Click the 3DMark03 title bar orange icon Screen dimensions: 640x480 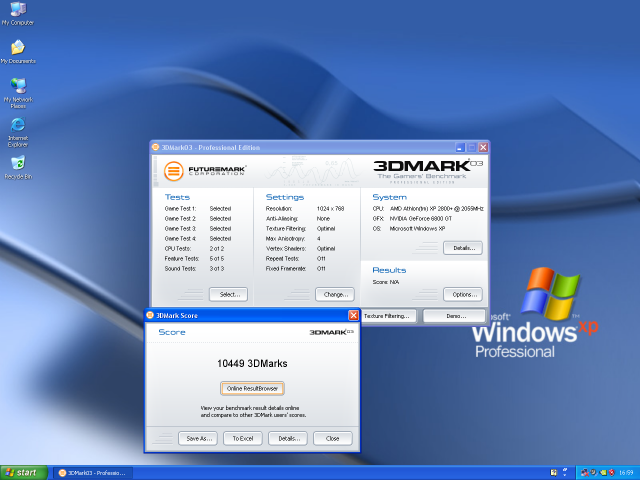click(x=156, y=147)
